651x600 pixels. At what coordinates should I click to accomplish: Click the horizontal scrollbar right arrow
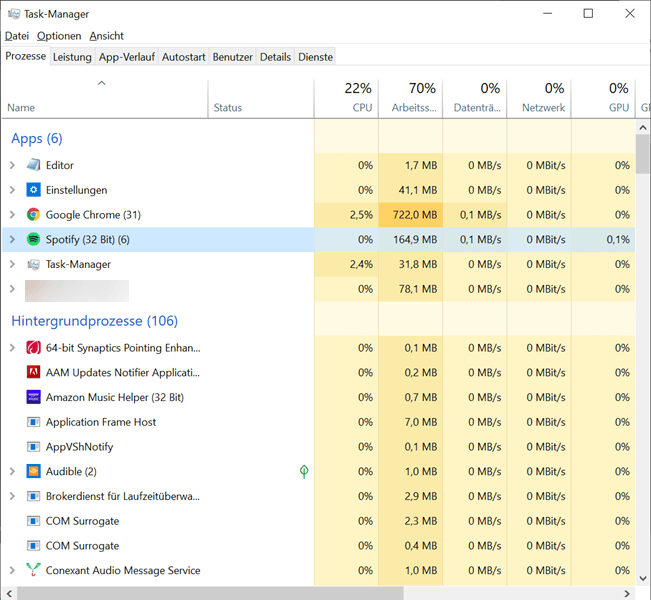[627, 593]
